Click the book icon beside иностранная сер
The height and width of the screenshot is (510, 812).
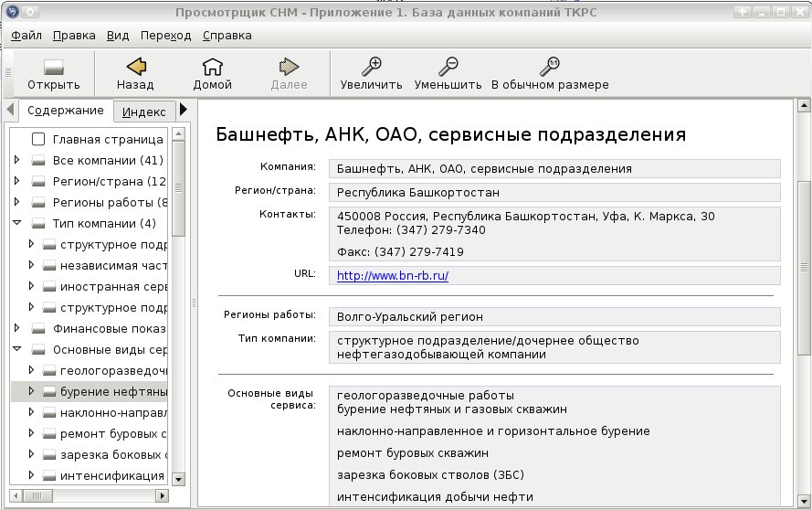[49, 287]
